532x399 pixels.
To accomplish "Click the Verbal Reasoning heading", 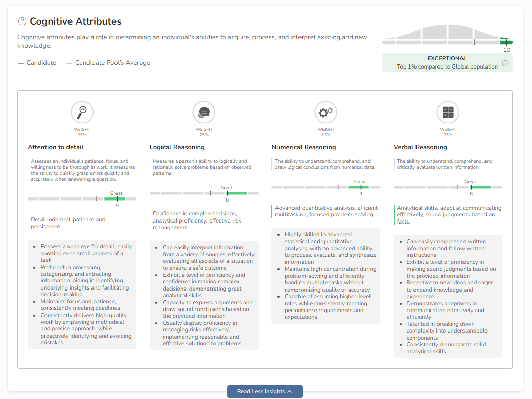I will 420,147.
